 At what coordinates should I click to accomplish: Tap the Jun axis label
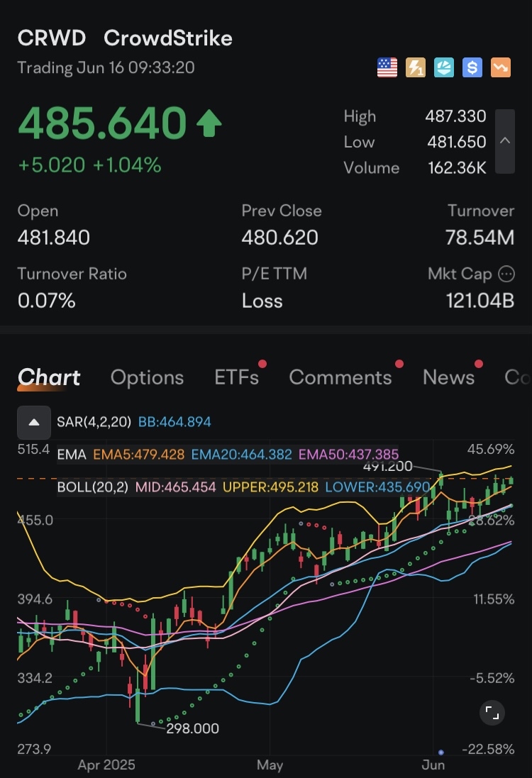coord(433,765)
